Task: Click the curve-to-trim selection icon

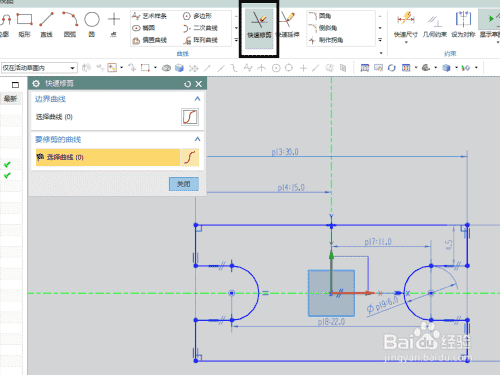Action: [x=190, y=157]
